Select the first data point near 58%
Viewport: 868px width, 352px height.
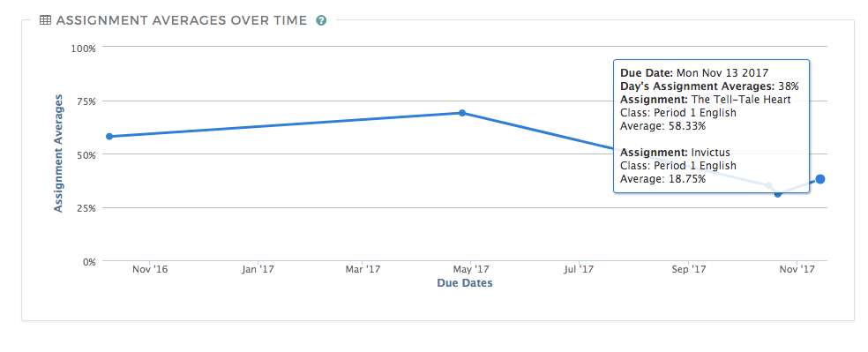coord(109,136)
